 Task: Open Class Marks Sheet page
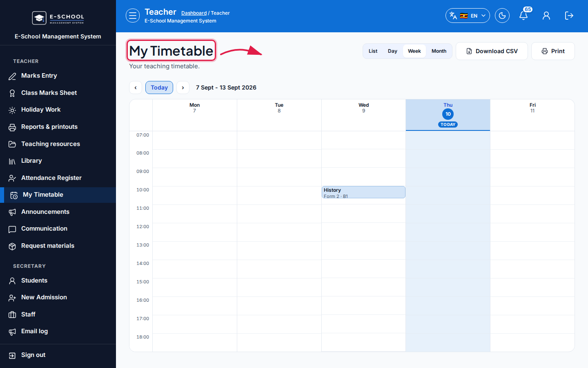tap(58, 93)
